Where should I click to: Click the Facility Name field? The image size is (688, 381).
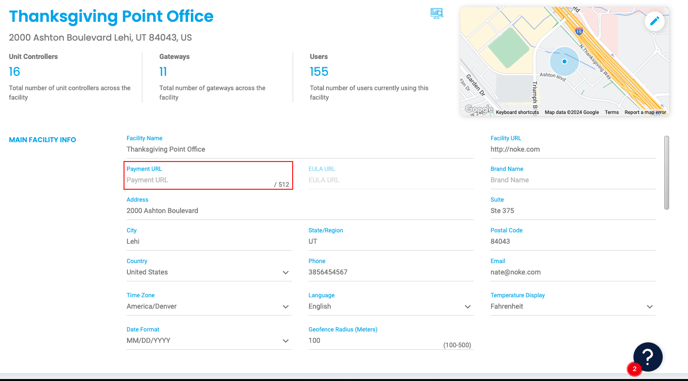(300, 149)
